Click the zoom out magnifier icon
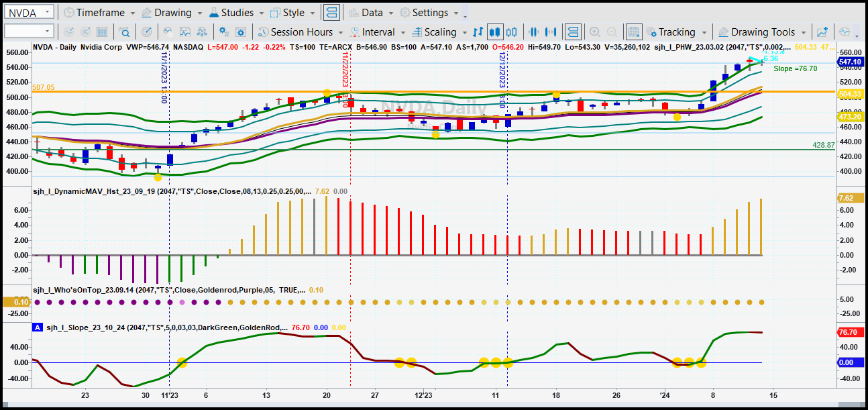 612,32
